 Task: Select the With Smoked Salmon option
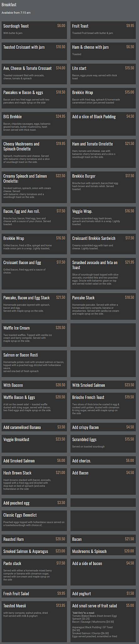coord(103,385)
